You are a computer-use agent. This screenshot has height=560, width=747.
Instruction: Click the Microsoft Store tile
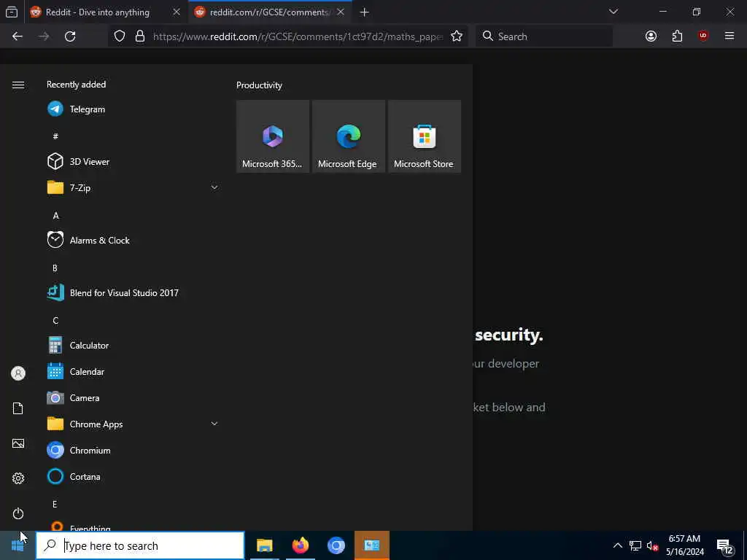(x=425, y=136)
